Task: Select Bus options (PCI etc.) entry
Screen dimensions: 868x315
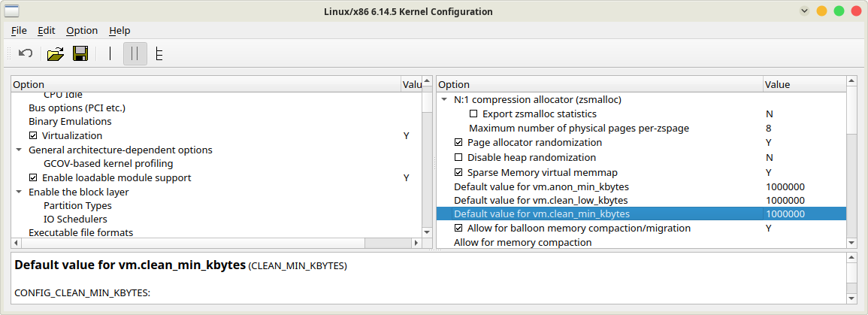Action: click(77, 108)
